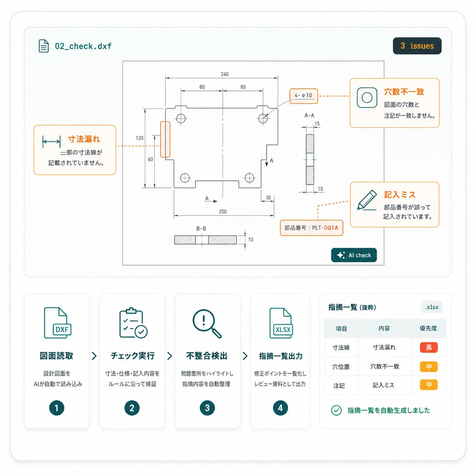The width and height of the screenshot is (476, 476).
Task: Click the red 高 priority badge
Action: click(429, 347)
